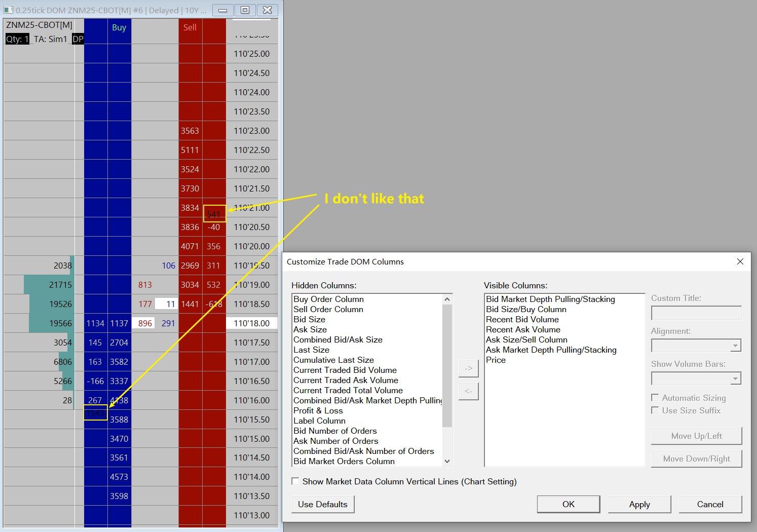Select Combined Bid/Ask Number of Orders
This screenshot has width=757, height=532.
click(364, 451)
